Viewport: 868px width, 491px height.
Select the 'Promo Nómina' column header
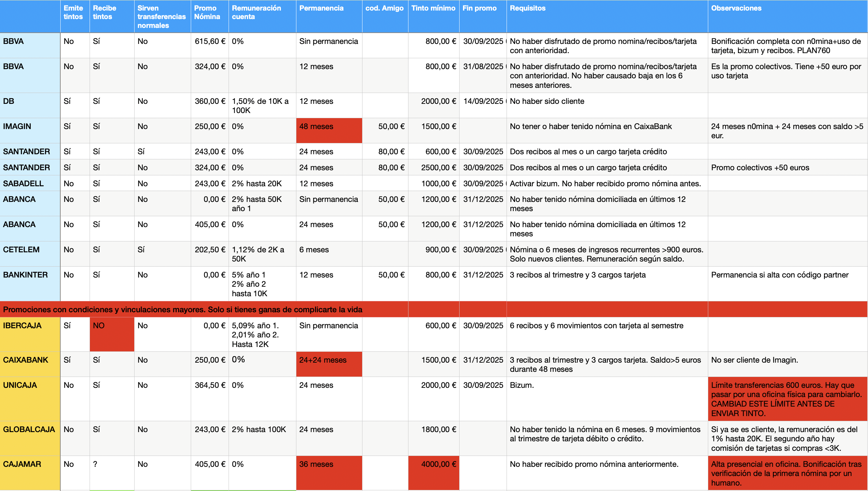(210, 16)
